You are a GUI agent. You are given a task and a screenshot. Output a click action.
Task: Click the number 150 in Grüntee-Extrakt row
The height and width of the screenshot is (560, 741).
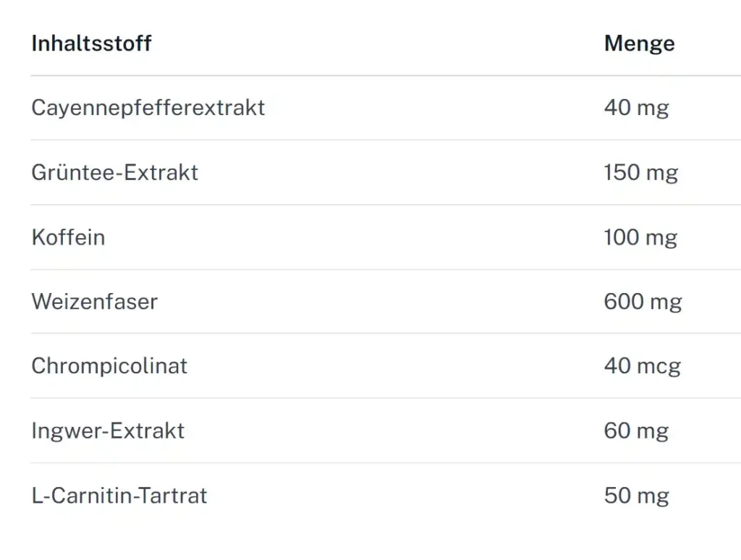pyautogui.click(x=622, y=173)
